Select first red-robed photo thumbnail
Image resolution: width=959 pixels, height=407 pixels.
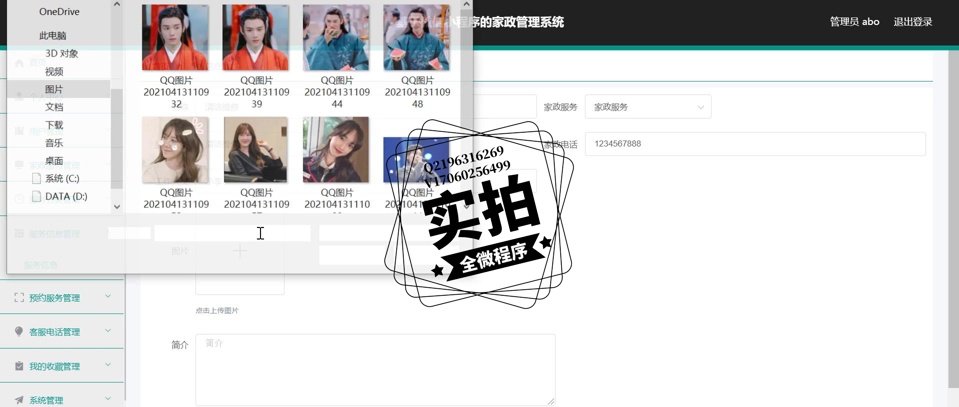click(176, 38)
